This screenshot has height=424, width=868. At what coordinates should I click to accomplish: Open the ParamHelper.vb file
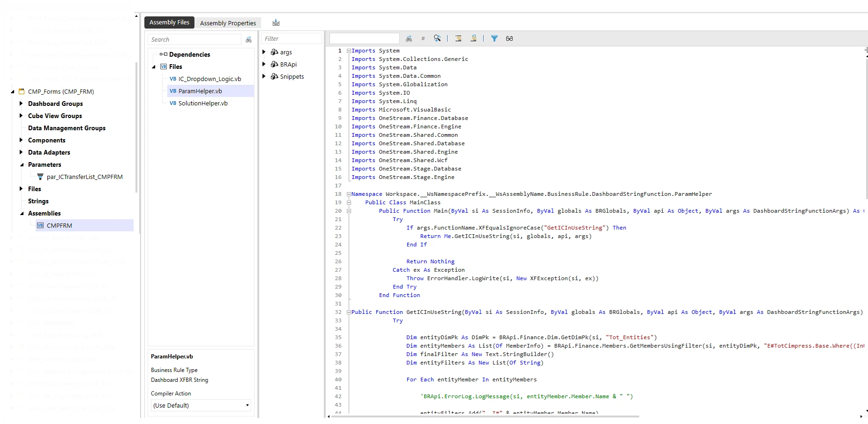point(200,91)
